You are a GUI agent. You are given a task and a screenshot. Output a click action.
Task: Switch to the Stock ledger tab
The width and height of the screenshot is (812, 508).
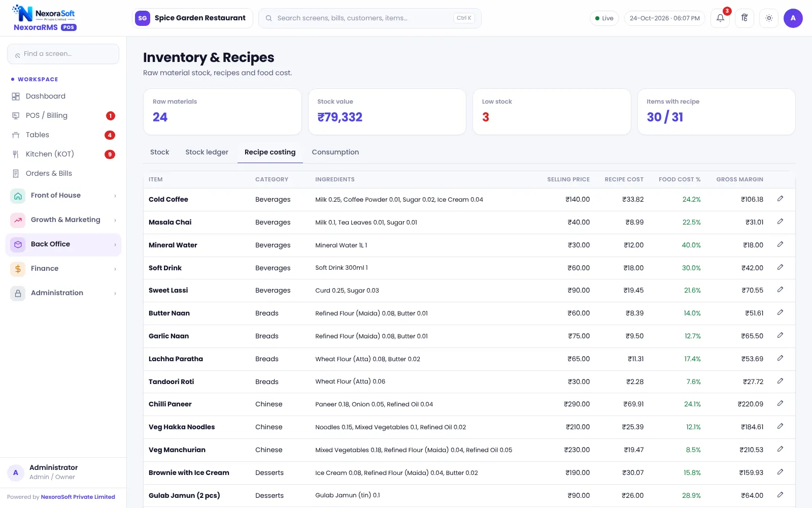click(207, 152)
